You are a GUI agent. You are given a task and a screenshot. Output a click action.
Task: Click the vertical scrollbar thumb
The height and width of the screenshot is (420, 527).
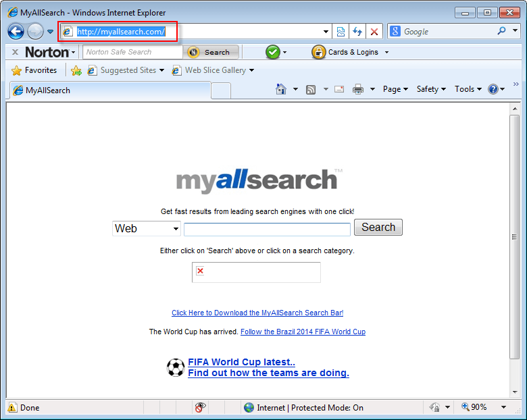(x=515, y=237)
